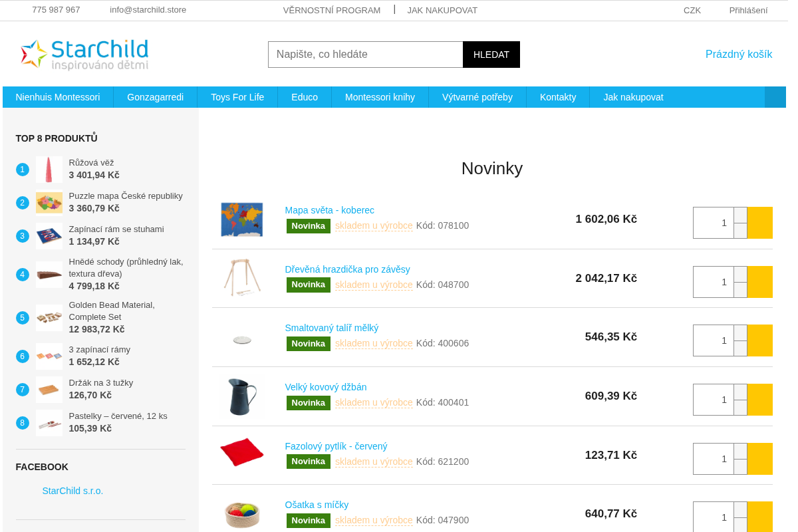Image resolution: width=798 pixels, height=532 pixels.
Task: View the Prázdný košík cart
Action: [739, 55]
